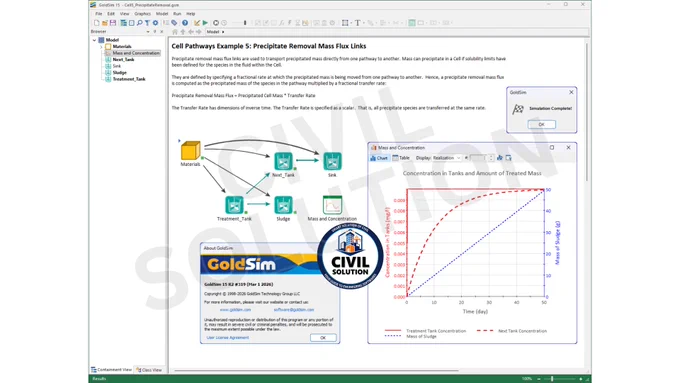Select the Sludge cell element
This screenshot has height=383, width=680.
283,205
